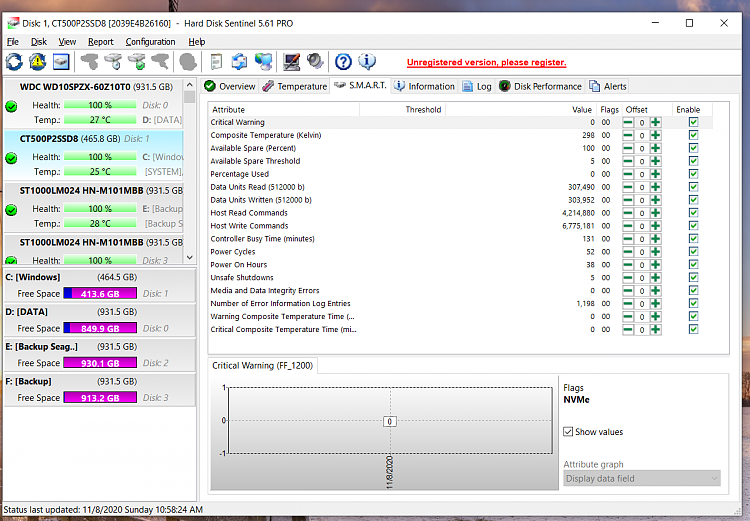Click the Attribute column header
The image size is (750, 521).
click(x=284, y=110)
